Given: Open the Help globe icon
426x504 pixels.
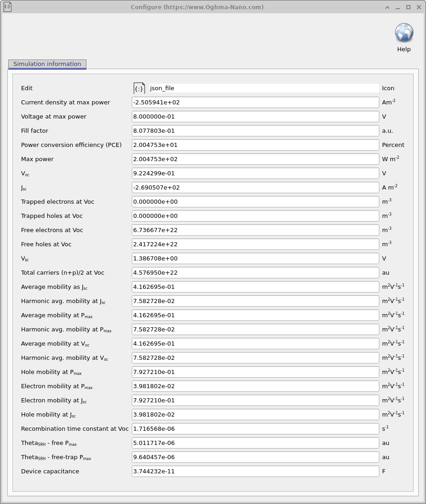Looking at the screenshot, I should coord(404,33).
